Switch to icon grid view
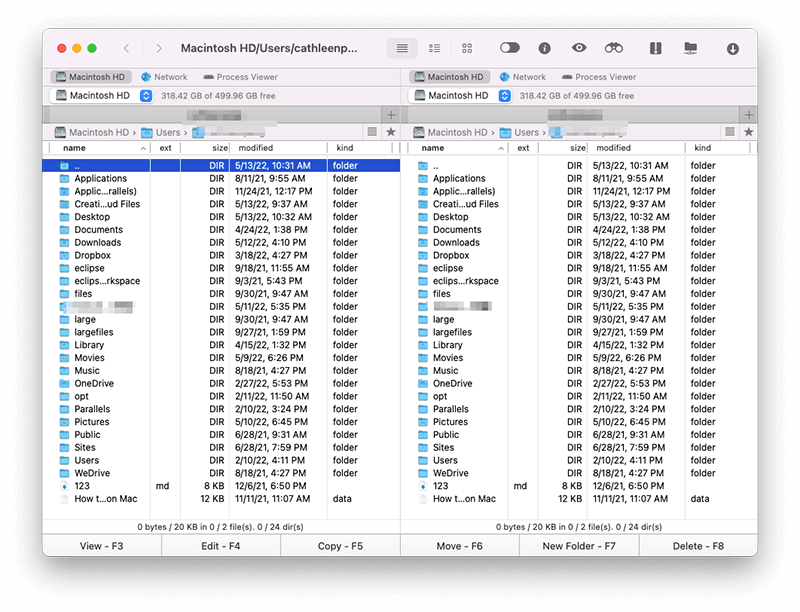This screenshot has width=800, height=612. [466, 48]
